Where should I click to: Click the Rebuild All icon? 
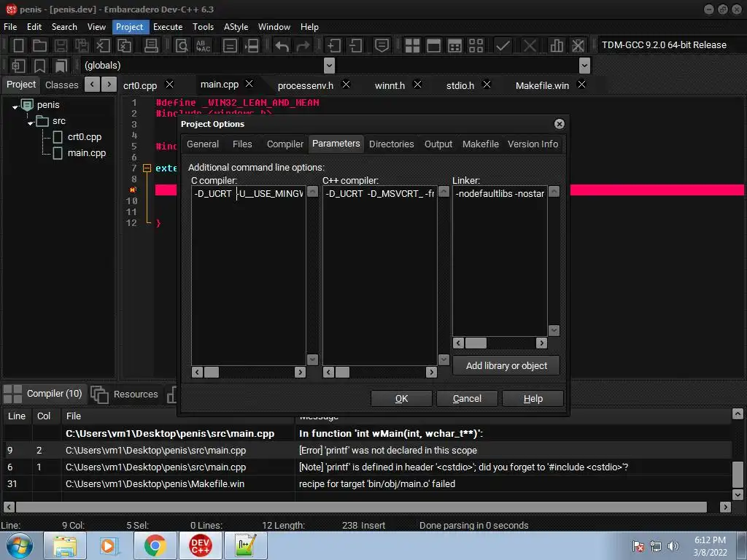click(x=476, y=46)
